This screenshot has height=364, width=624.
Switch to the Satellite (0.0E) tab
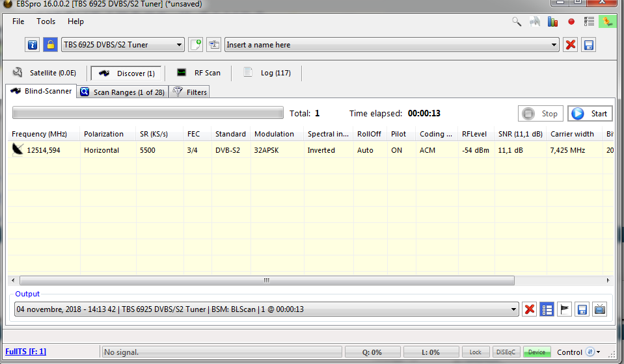pos(44,73)
